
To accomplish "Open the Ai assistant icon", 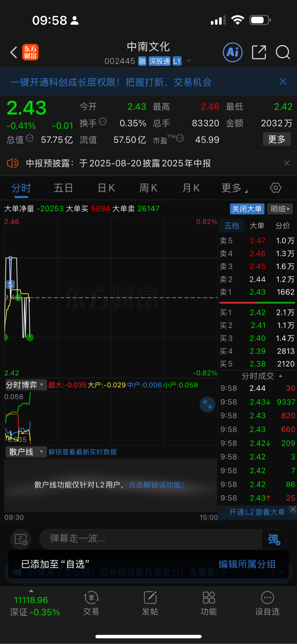I will [233, 52].
